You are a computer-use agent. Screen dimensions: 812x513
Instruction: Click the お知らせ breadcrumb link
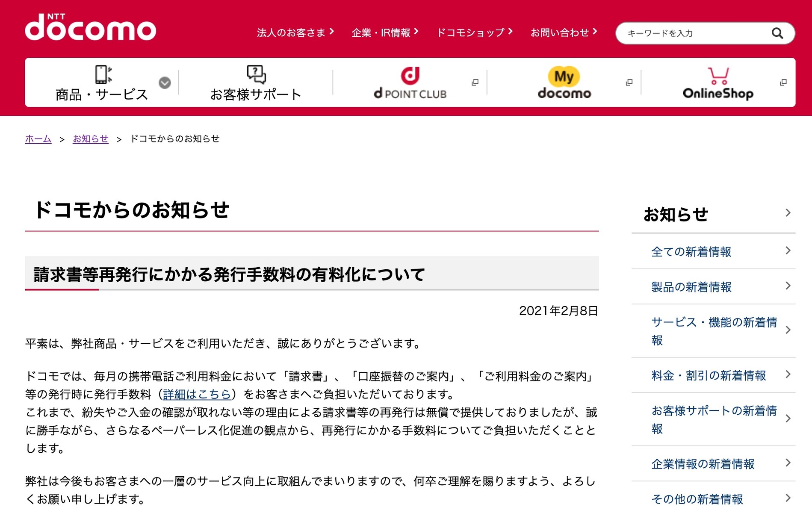(x=90, y=139)
